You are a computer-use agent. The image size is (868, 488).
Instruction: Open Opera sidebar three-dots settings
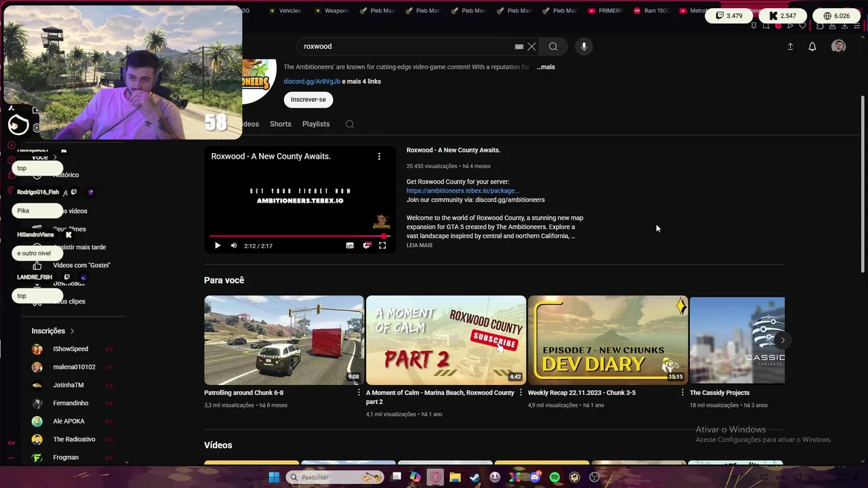click(12, 457)
